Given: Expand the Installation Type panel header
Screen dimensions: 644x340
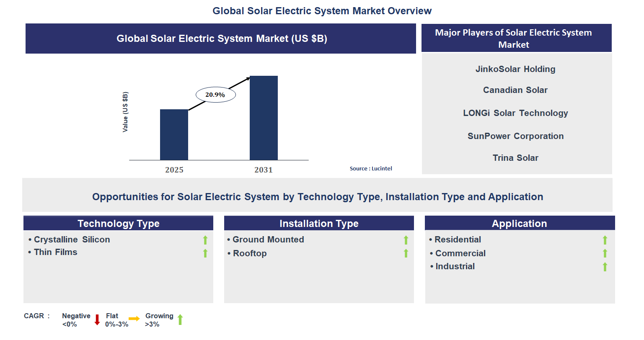Looking at the screenshot, I should (319, 223).
